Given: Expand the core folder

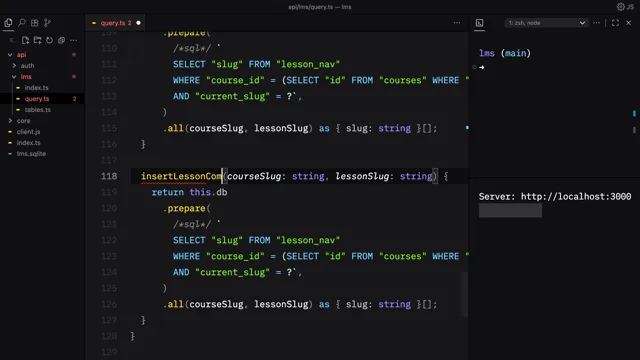Looking at the screenshot, I should click(x=23, y=121).
